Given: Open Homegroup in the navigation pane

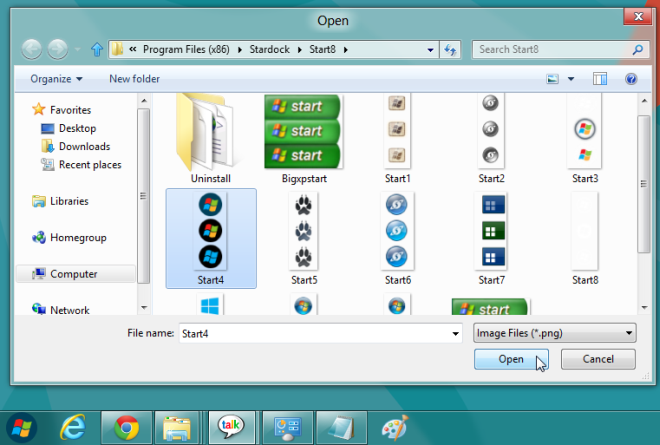Looking at the screenshot, I should pos(69,238).
